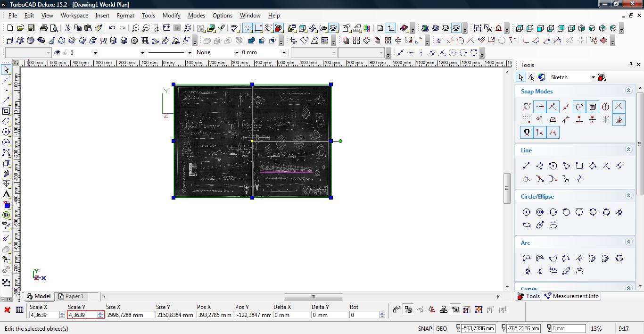The height and width of the screenshot is (334, 644).
Task: Select the first Arc tool in Arc palette
Action: point(527,258)
